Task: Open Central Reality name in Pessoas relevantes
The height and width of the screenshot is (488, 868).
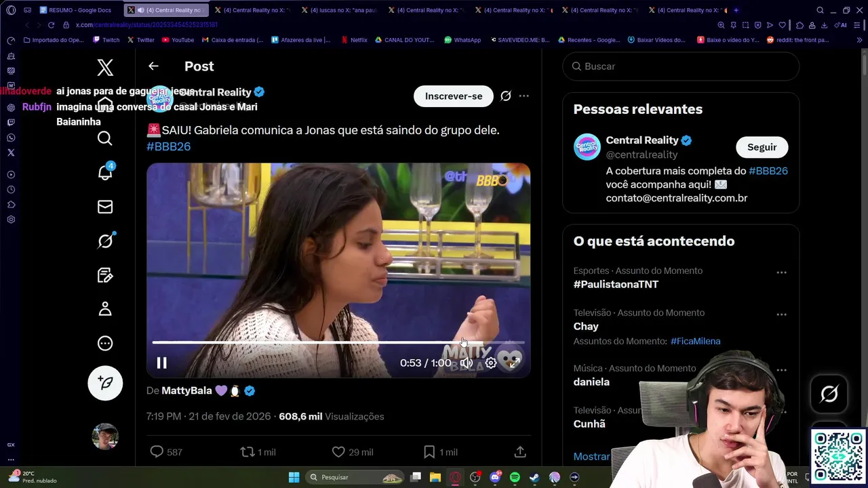Action: coord(642,140)
